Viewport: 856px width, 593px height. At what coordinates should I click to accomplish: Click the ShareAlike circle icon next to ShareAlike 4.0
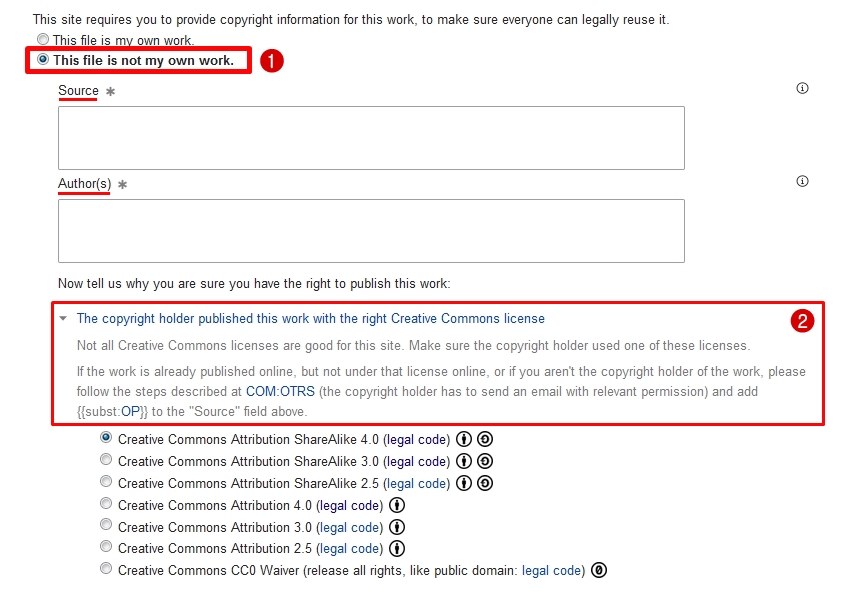[x=485, y=439]
